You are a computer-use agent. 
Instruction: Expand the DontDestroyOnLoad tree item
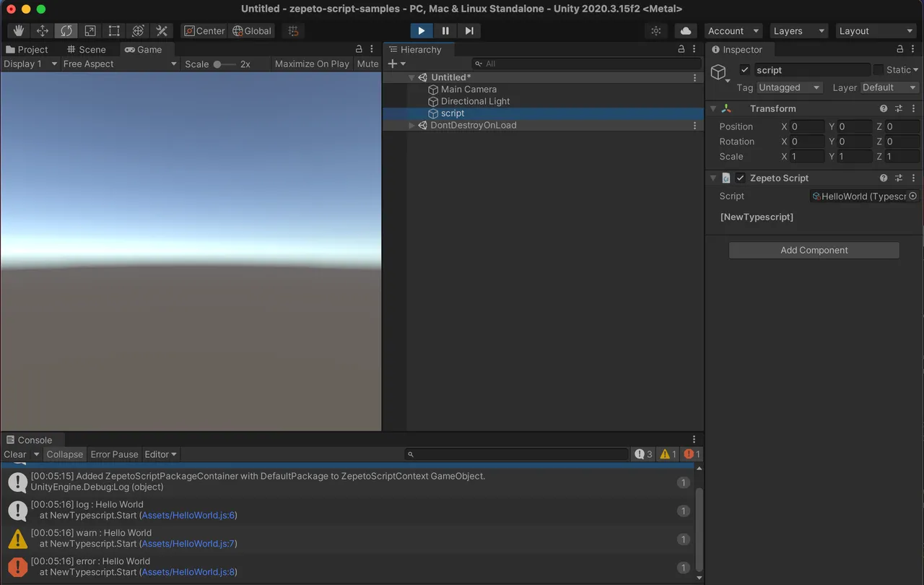[412, 126]
